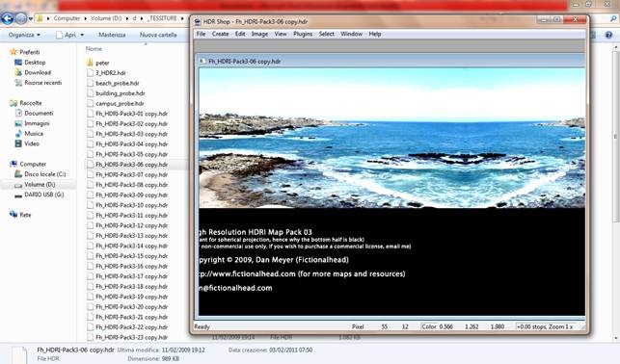Click the Explorer Forward arrow button

tap(20, 18)
